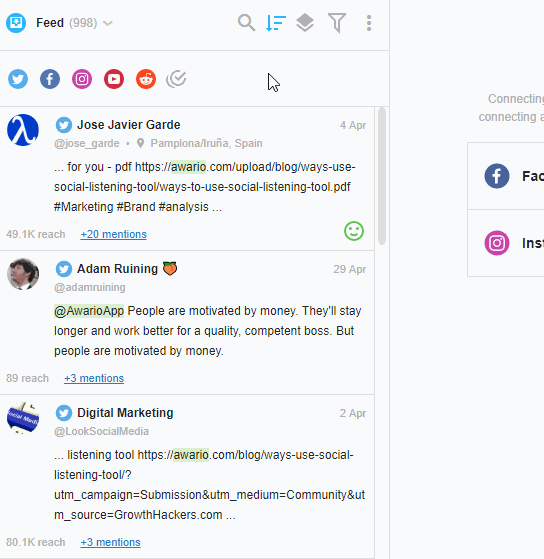Toggle the Twitter source filter

point(18,79)
